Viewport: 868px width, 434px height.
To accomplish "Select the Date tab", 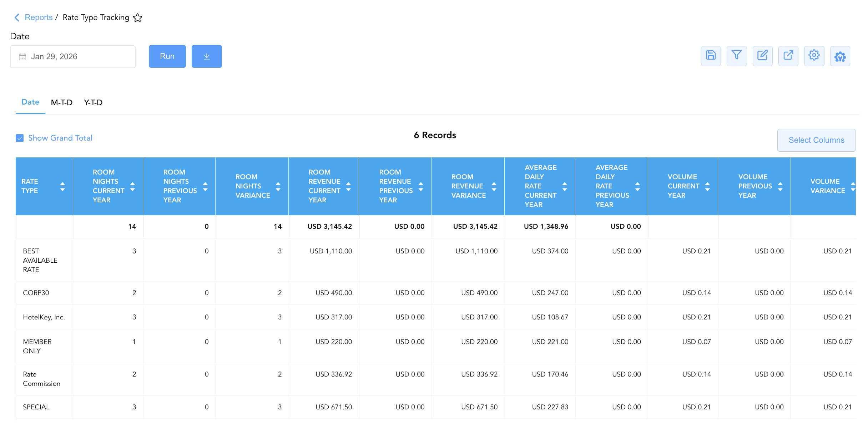I will [x=30, y=102].
